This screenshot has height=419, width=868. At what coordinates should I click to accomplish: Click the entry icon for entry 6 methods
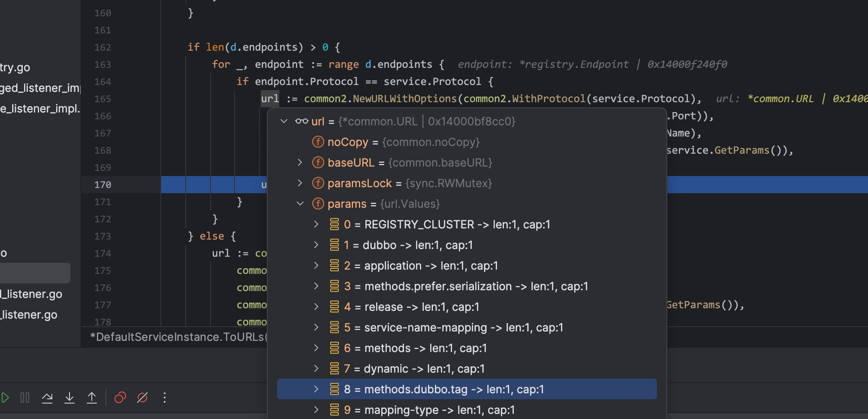(335, 348)
